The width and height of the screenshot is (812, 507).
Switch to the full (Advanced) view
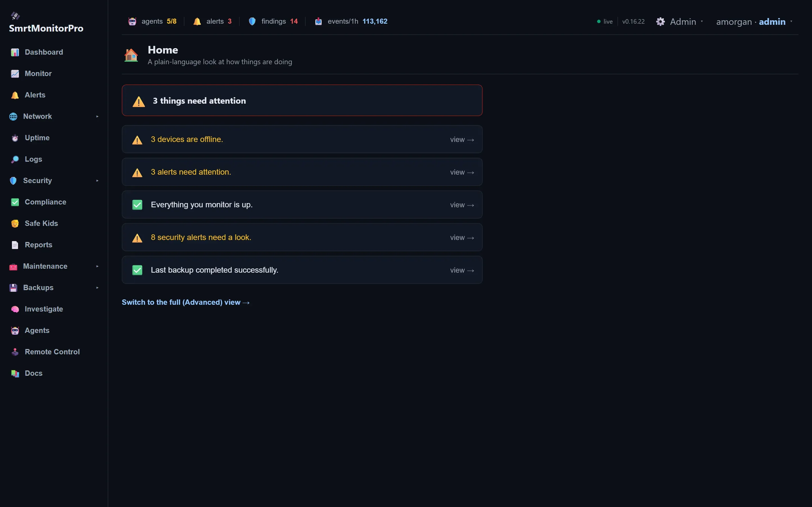pyautogui.click(x=186, y=303)
